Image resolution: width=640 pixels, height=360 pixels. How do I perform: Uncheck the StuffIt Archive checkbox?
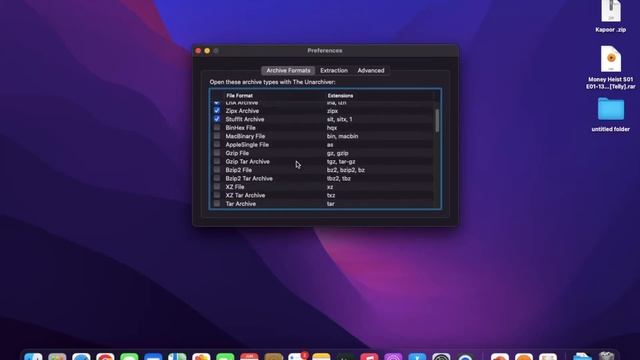pos(217,119)
